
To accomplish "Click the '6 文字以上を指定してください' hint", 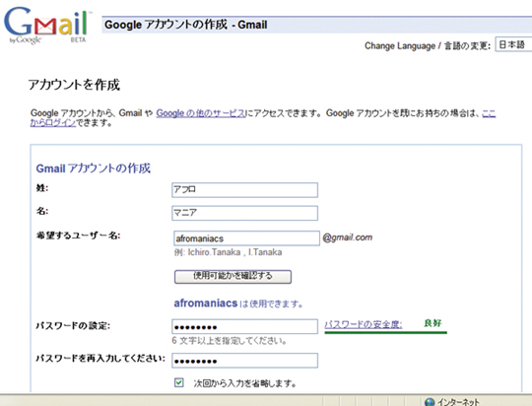I will click(230, 341).
